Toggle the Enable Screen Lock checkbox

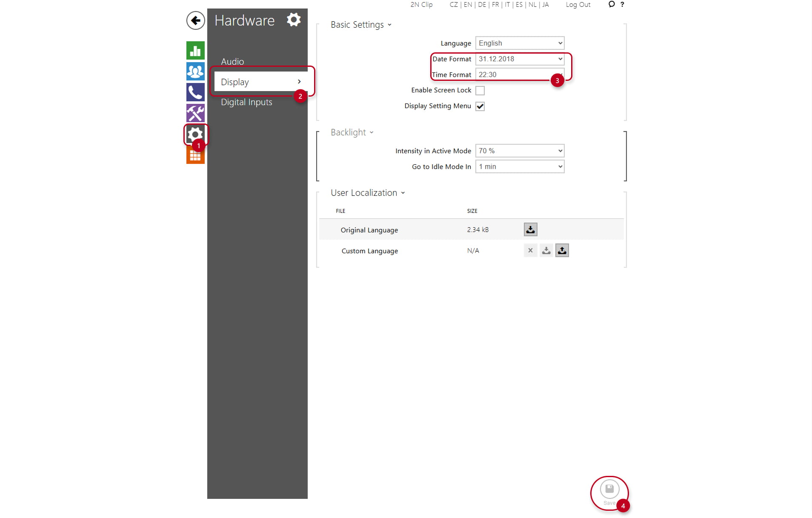click(x=480, y=91)
